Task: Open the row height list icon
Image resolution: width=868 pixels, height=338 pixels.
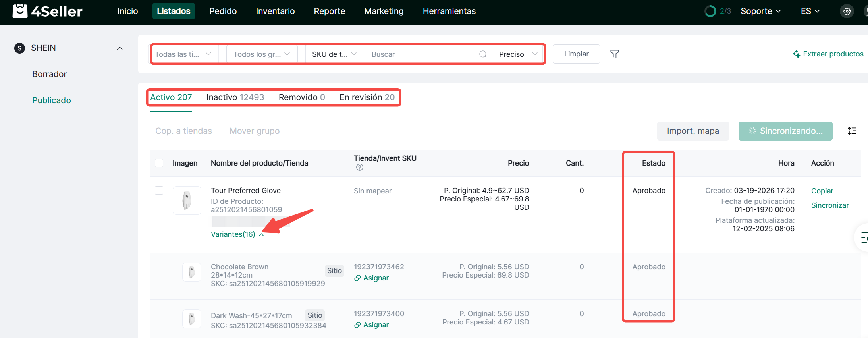Action: click(x=852, y=131)
